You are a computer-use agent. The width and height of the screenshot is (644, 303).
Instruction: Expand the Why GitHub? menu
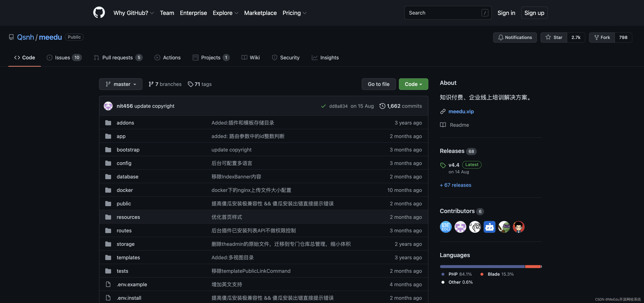(x=133, y=13)
